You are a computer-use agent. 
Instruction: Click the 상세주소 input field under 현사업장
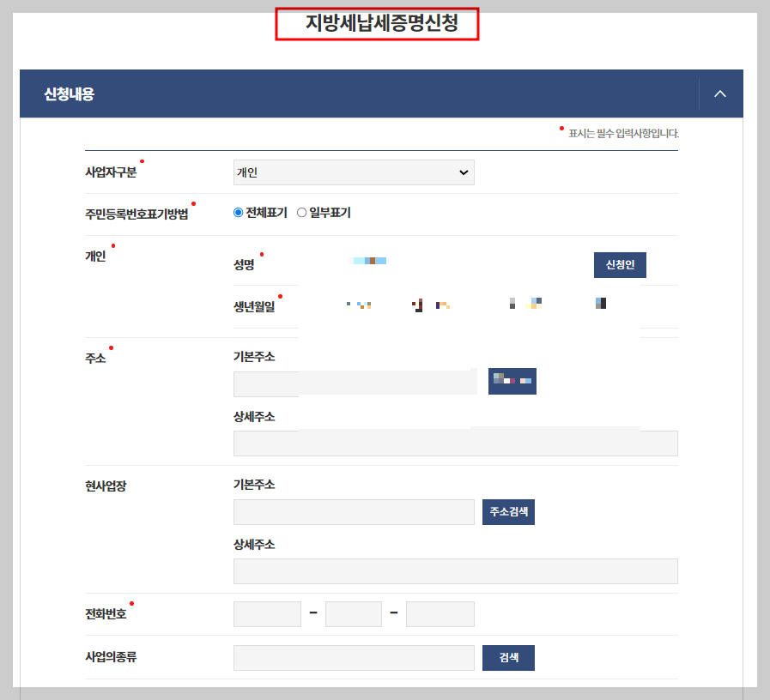(x=455, y=570)
